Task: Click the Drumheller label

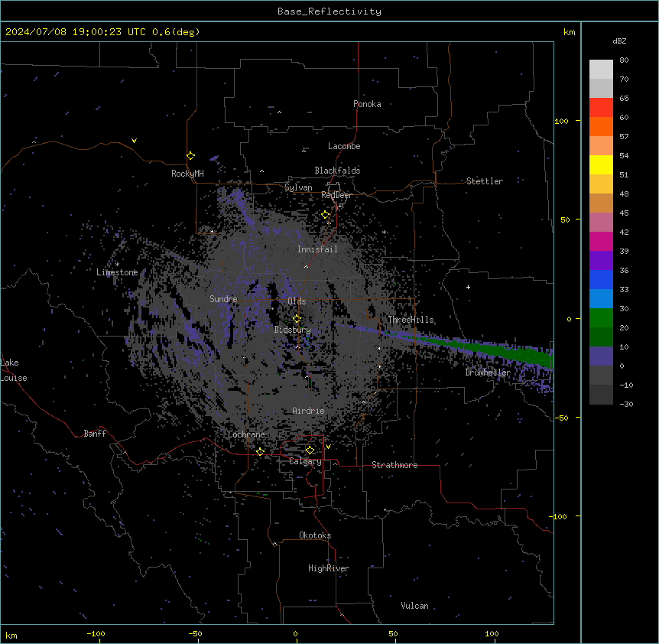Action: [x=488, y=372]
